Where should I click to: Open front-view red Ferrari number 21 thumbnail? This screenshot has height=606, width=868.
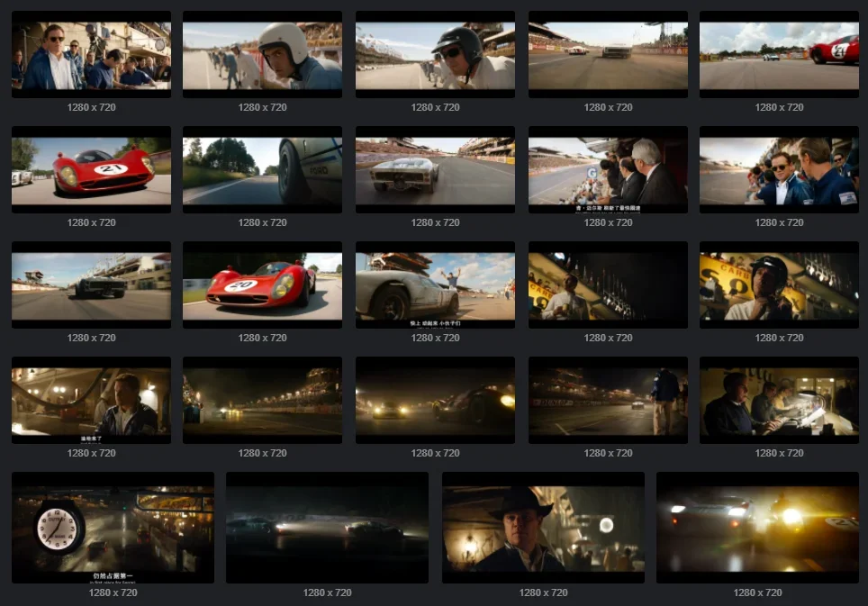click(91, 169)
